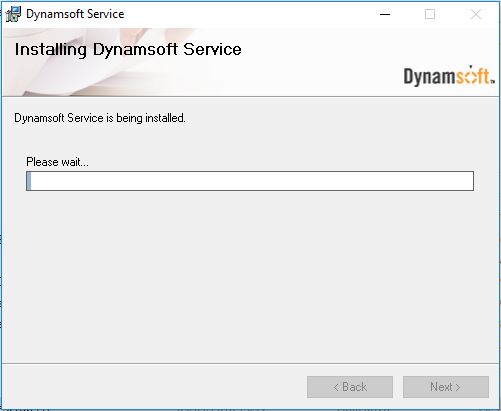Image resolution: width=501 pixels, height=411 pixels.
Task: Click the Dynamsoft logo in the banner
Action: (449, 75)
